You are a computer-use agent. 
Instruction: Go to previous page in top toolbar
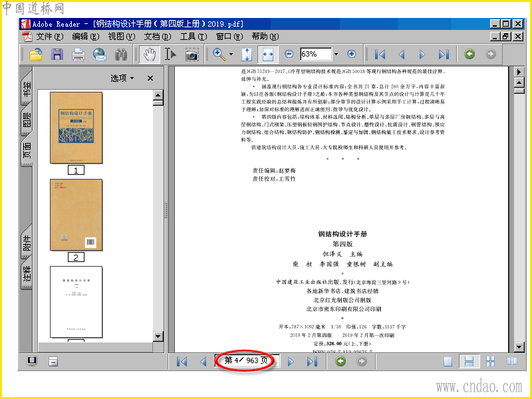point(402,55)
